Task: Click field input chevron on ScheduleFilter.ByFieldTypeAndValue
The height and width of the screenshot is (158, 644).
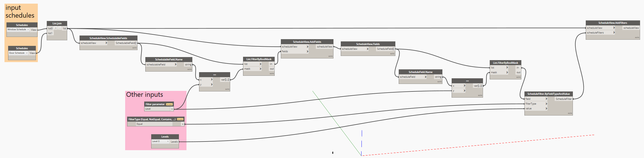Action: coord(546,99)
